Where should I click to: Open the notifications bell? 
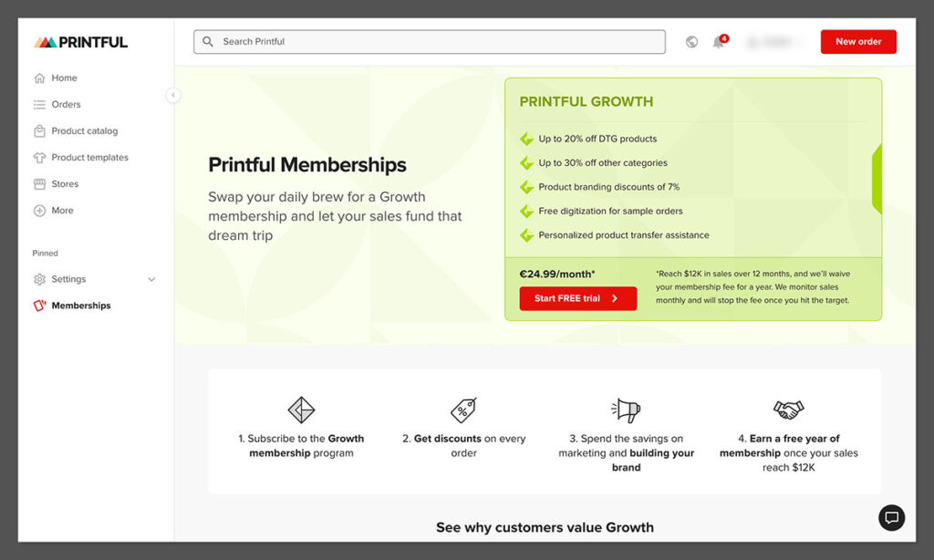[x=719, y=42]
